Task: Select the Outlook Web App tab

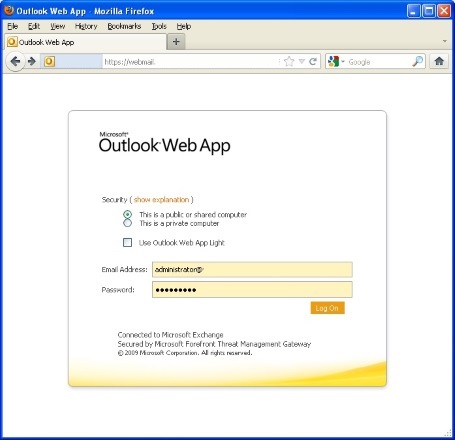Action: pyautogui.click(x=85, y=42)
